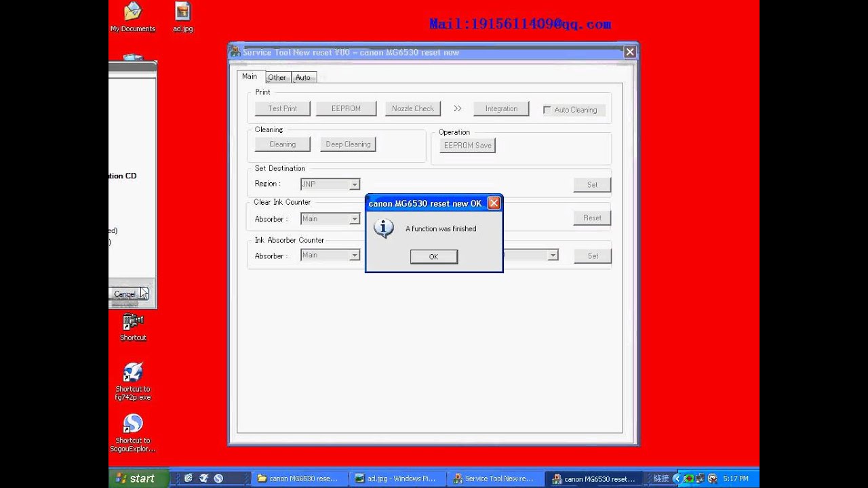Click Set button in Set Destination row

coord(592,184)
